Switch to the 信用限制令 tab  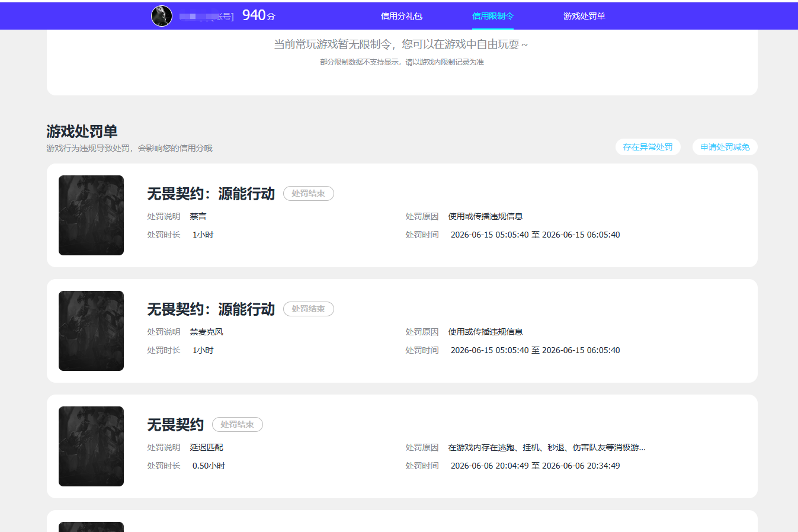pos(493,16)
